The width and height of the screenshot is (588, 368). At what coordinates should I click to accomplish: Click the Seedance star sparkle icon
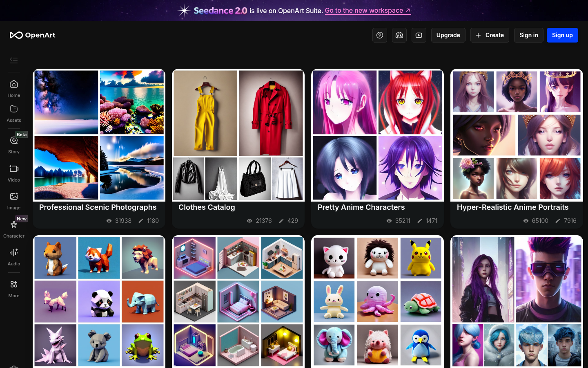(184, 11)
